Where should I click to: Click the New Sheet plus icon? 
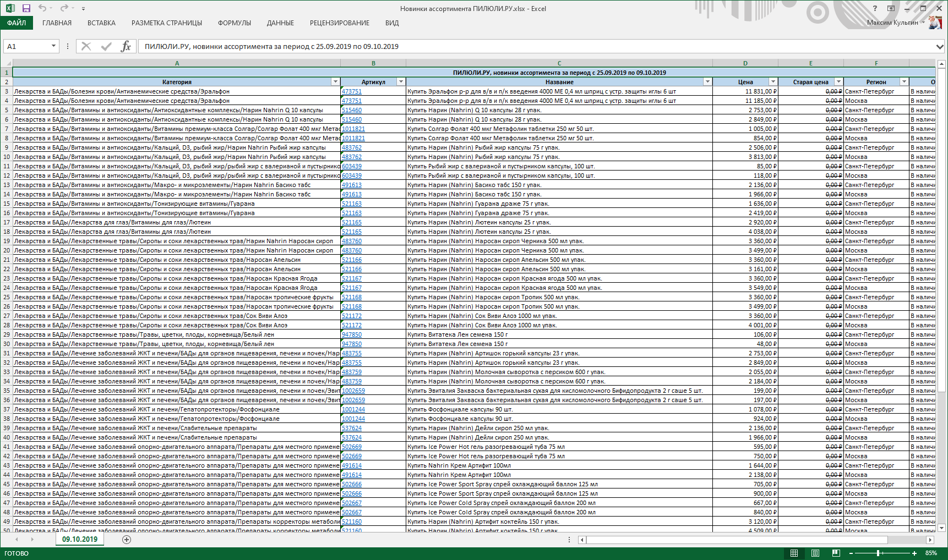click(x=127, y=540)
